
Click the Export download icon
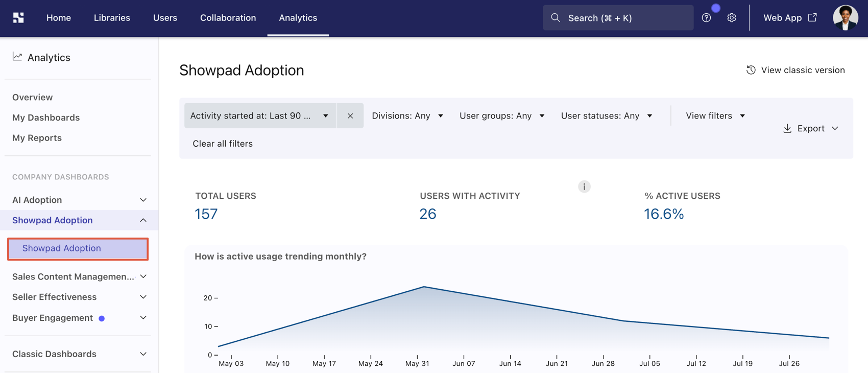point(787,128)
